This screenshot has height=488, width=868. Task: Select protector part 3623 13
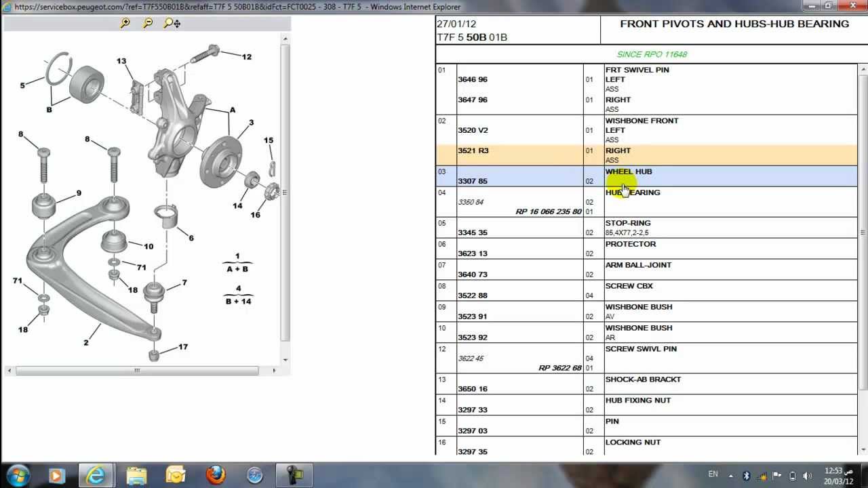click(x=473, y=253)
